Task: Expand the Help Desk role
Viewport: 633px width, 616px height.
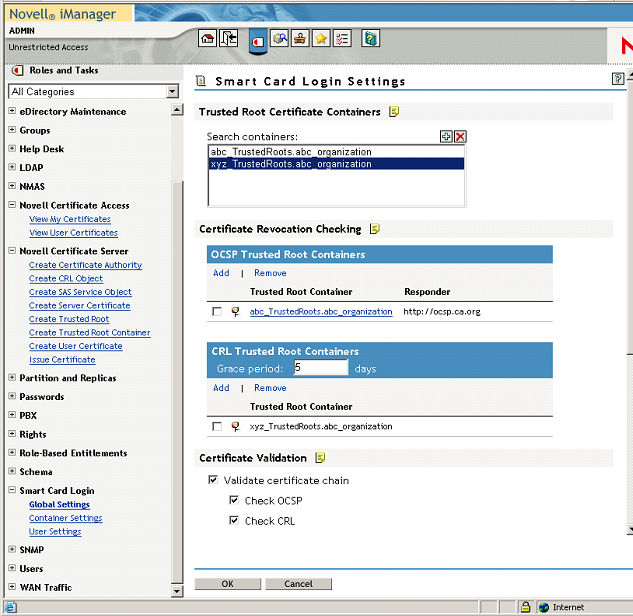Action: point(13,148)
